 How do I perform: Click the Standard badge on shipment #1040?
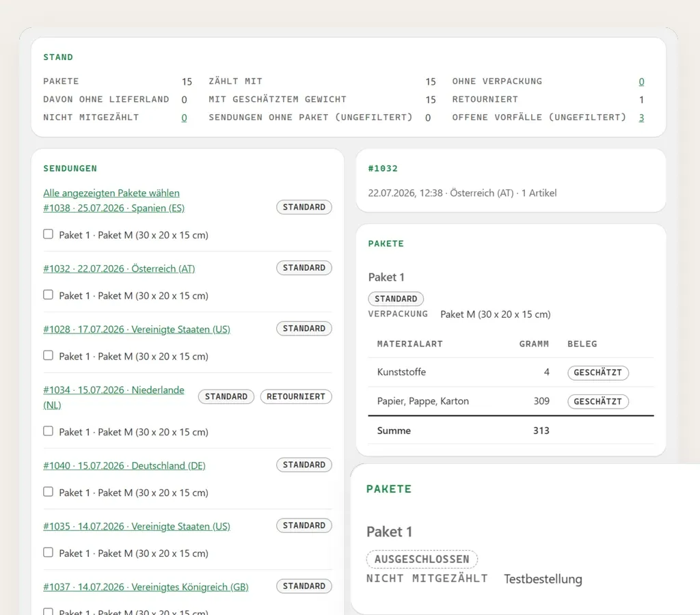point(304,465)
